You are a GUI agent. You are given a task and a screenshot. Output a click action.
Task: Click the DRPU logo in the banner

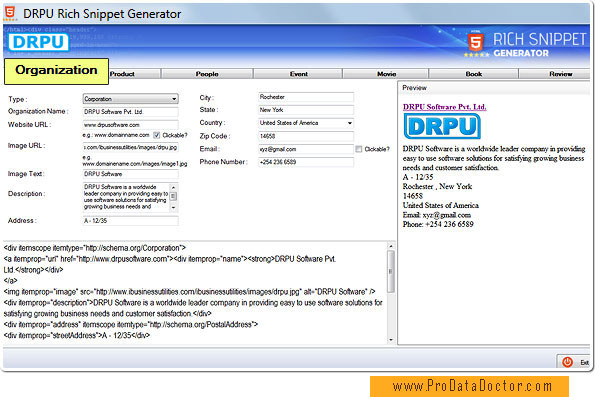[38, 42]
